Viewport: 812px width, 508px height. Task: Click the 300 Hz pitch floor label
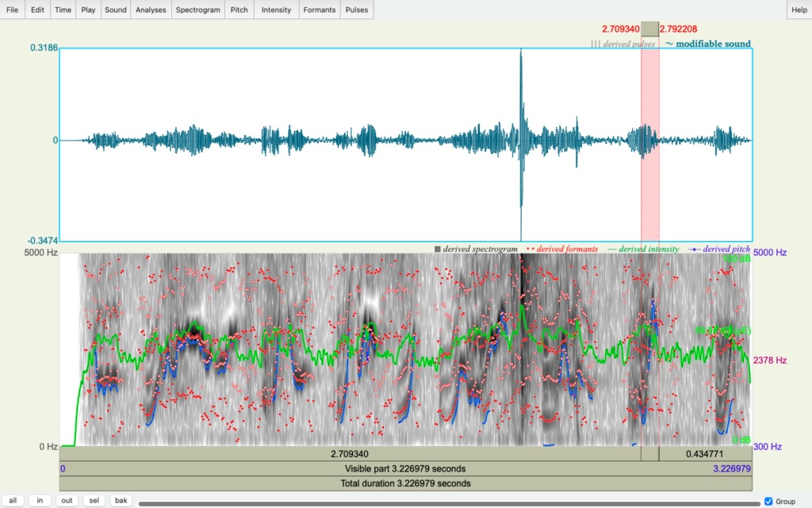point(768,447)
